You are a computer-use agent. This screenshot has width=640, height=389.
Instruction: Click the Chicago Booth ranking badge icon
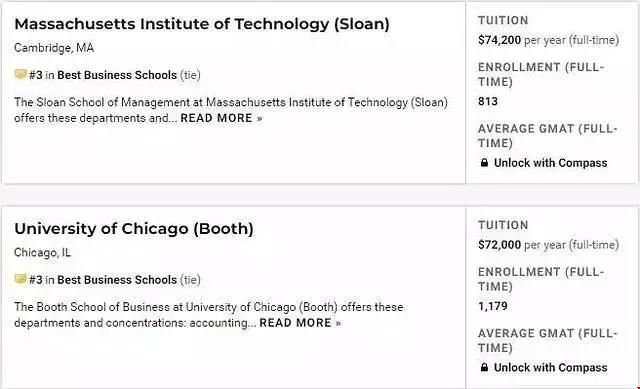[20, 279]
